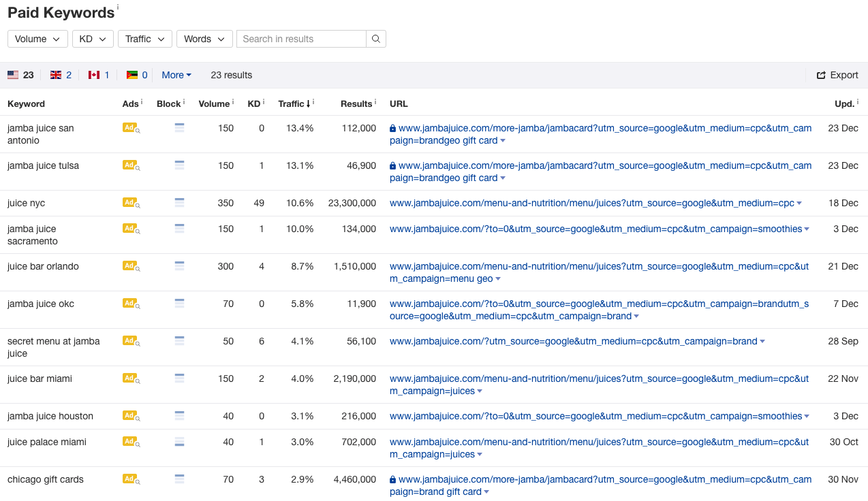
Task: Click traffic value '13.4%'
Action: (x=300, y=128)
